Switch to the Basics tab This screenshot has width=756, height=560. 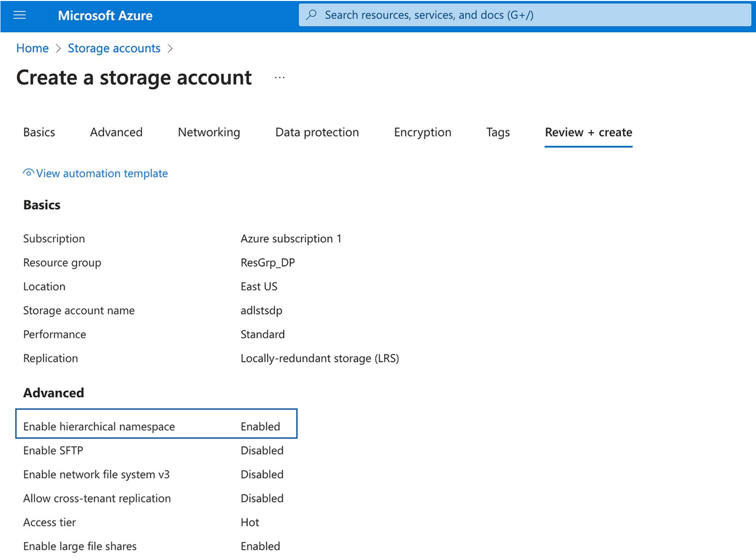point(39,132)
